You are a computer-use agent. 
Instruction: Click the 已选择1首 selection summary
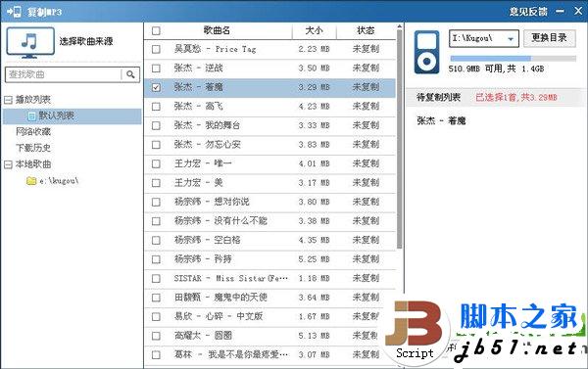pyautogui.click(x=516, y=98)
